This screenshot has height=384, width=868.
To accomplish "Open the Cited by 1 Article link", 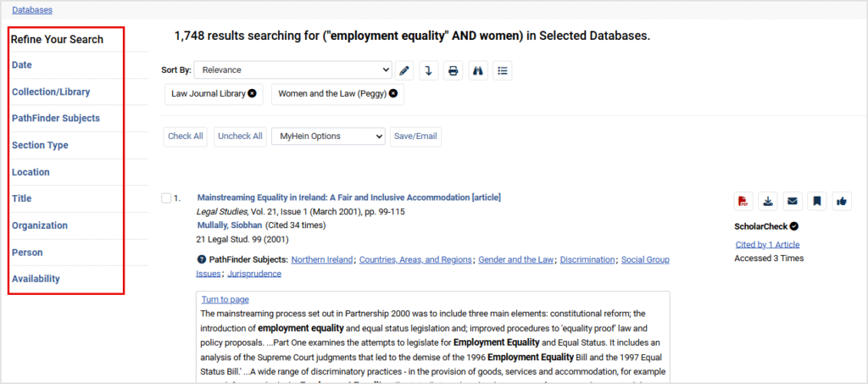I will [769, 245].
